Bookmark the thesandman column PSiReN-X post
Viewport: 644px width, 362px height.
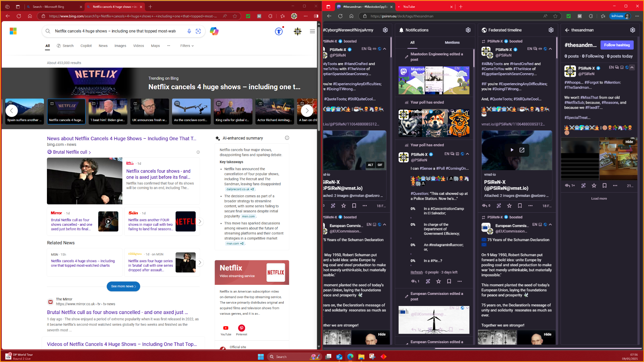click(604, 186)
